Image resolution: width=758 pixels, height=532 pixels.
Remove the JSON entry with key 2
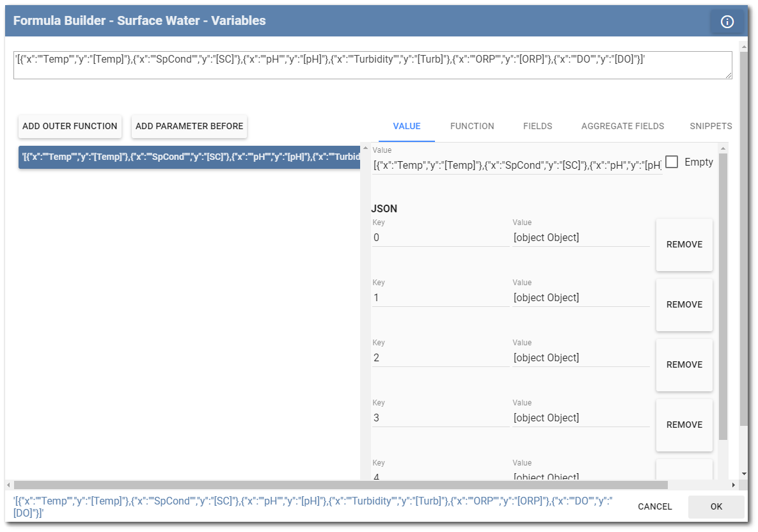(x=684, y=364)
